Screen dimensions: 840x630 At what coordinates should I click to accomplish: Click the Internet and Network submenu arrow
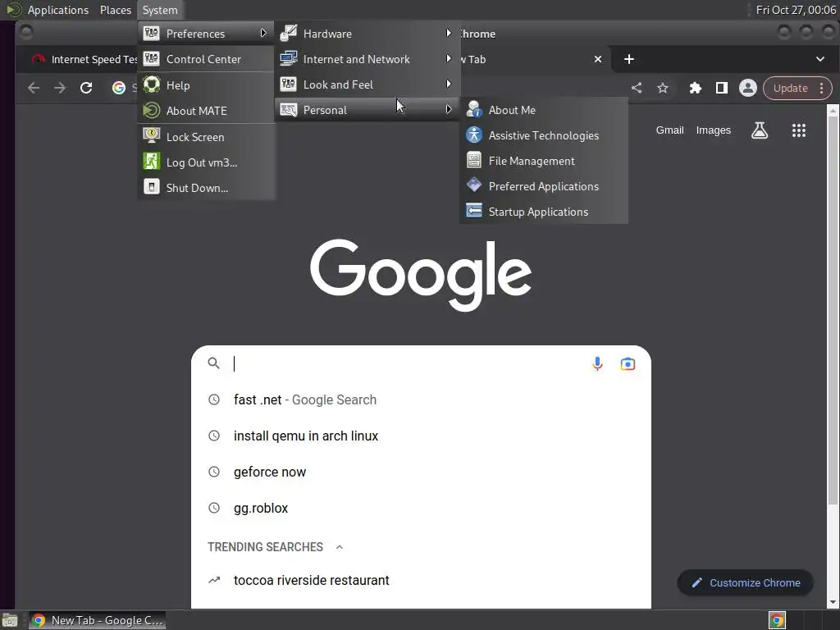pyautogui.click(x=449, y=58)
